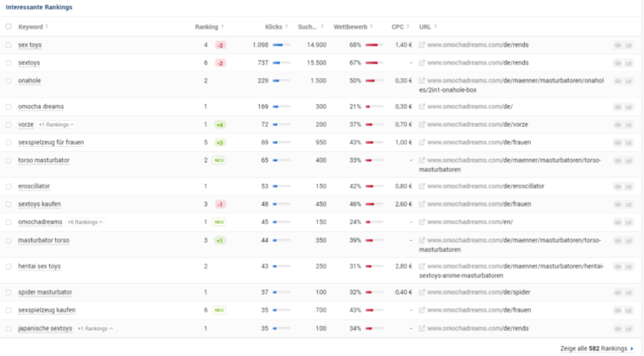The width and height of the screenshot is (644, 356).
Task: Tick checkbox for hentai sex toys keyword
Action: [8, 267]
